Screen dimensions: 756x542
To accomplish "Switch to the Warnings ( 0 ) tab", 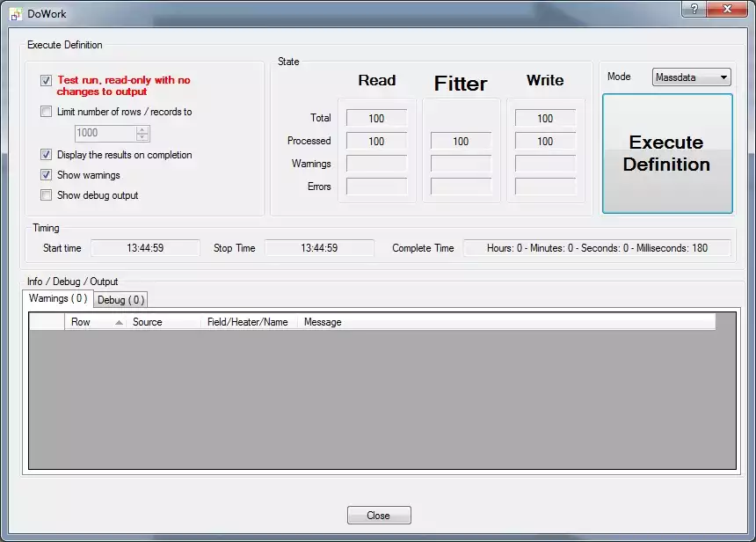I will tap(58, 299).
